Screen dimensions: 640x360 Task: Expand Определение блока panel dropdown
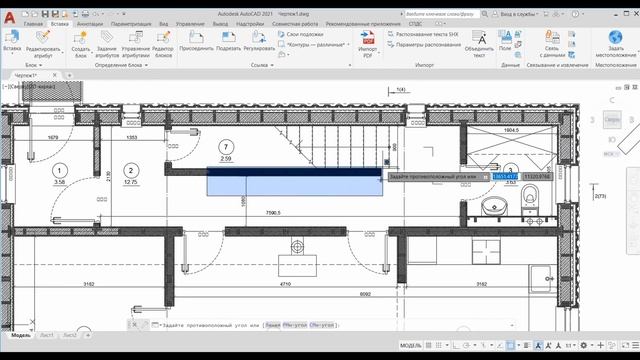[121, 65]
